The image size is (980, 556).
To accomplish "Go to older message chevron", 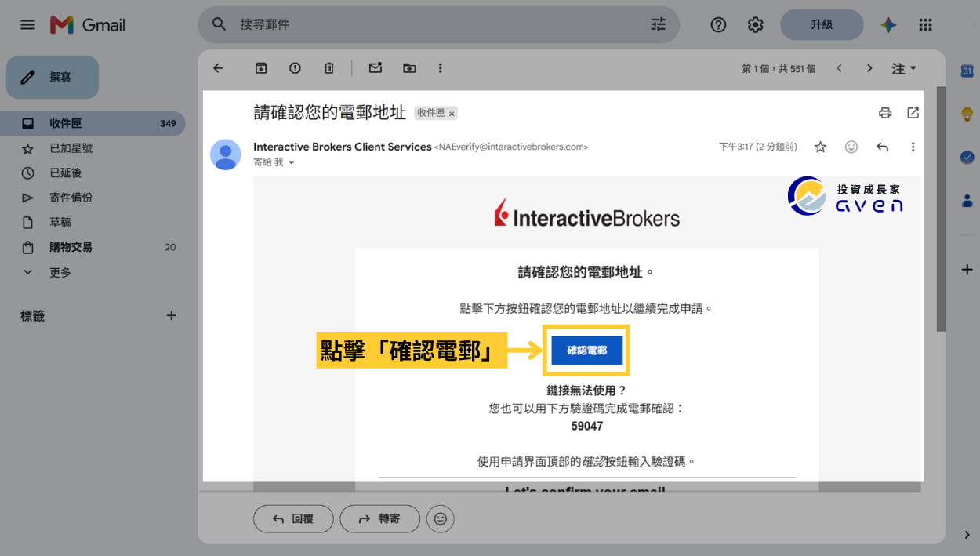I will tap(869, 68).
